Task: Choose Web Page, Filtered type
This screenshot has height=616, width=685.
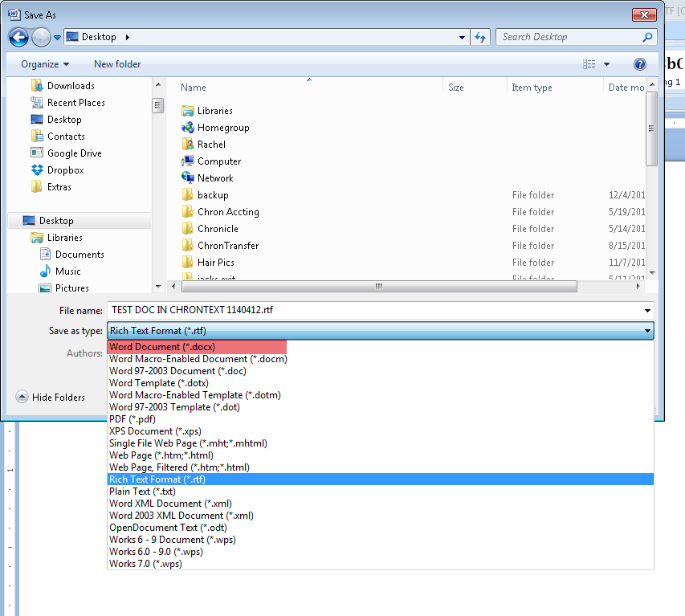Action: pos(381,467)
